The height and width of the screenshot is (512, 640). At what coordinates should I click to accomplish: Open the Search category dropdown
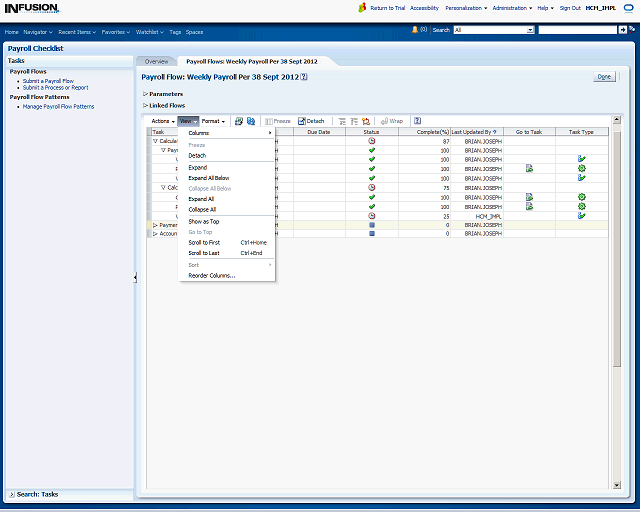[530, 30]
